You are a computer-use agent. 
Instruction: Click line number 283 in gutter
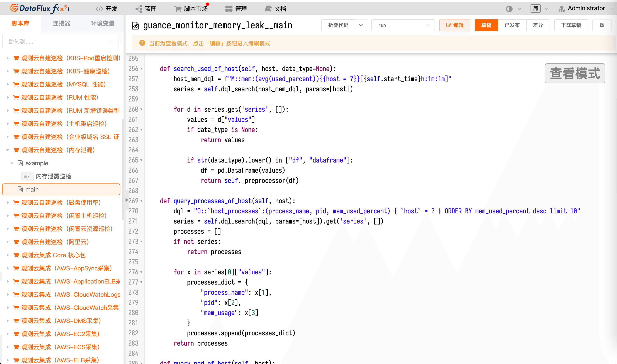pos(133,343)
